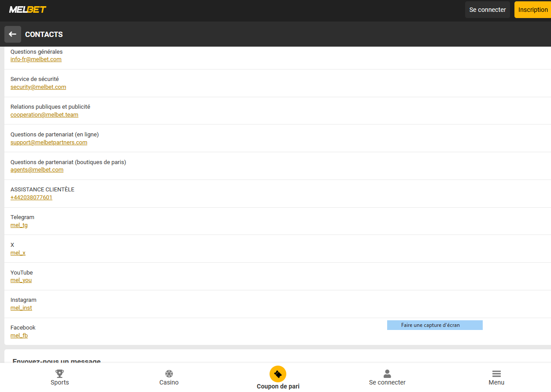Select the Sports tab label
Image resolution: width=551 pixels, height=392 pixels.
[x=60, y=383]
